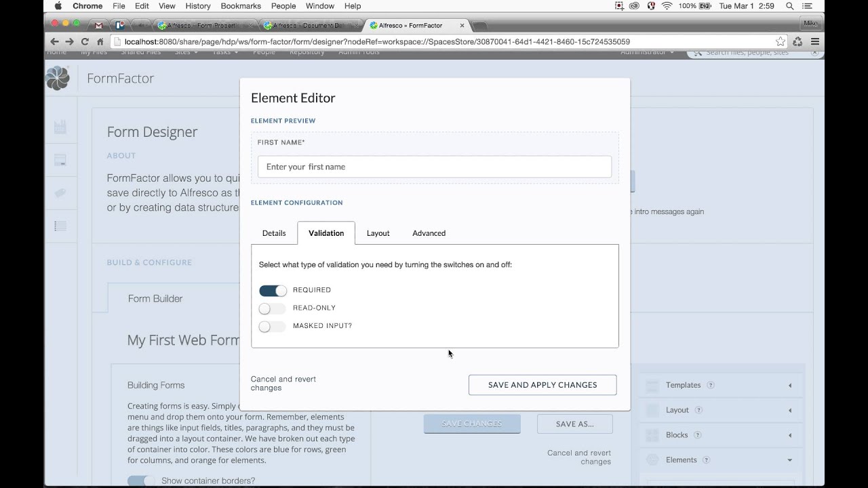This screenshot has width=868, height=488.
Task: Click the address bar URL
Action: pos(377,41)
